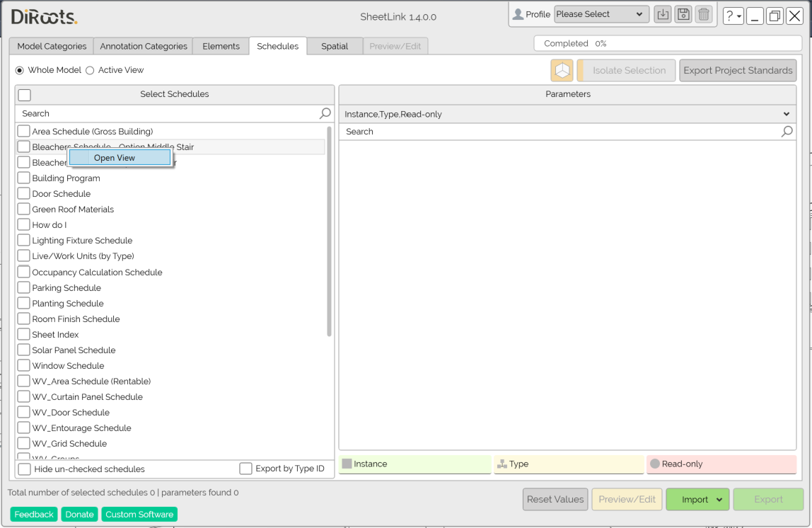Choose Open View from the context menu
812x528 pixels.
click(x=120, y=157)
